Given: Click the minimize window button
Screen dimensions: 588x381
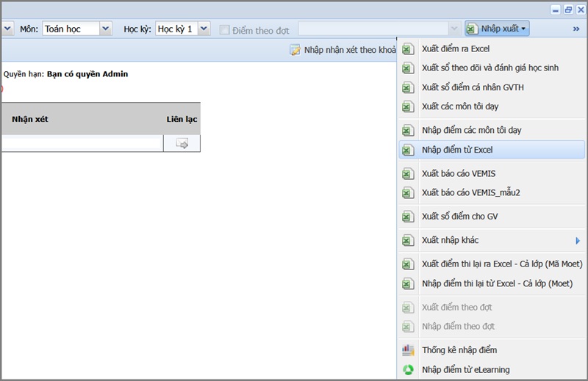Looking at the screenshot, I should click(556, 10).
